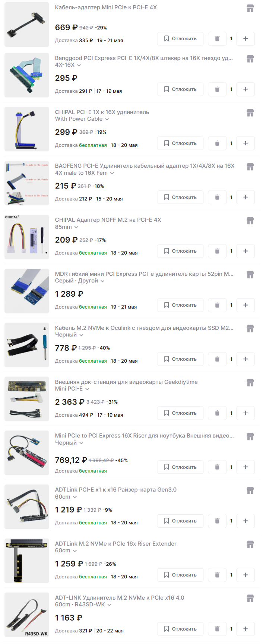The image size is (266, 644).
Task: Delete the Banggood PCI Express item
Action: click(217, 89)
